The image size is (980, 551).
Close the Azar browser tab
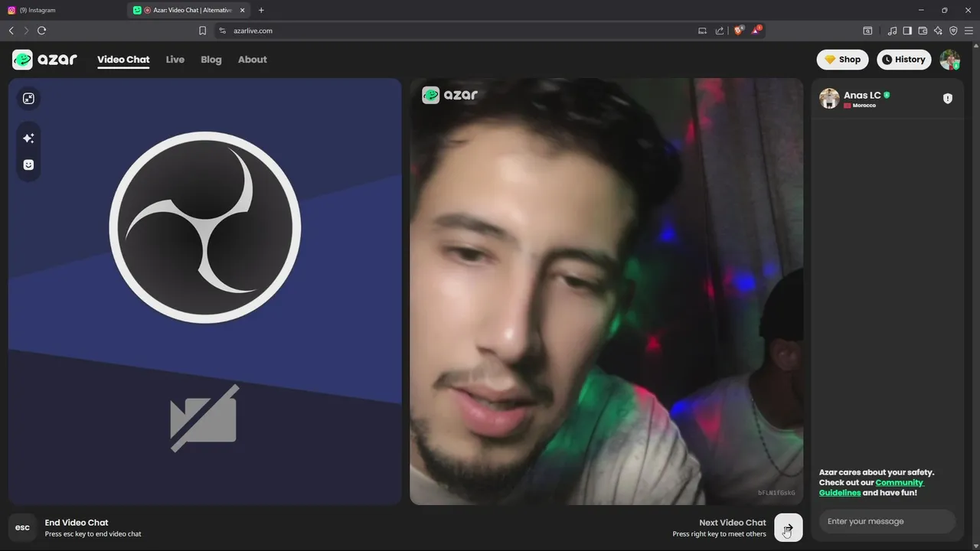244,10
